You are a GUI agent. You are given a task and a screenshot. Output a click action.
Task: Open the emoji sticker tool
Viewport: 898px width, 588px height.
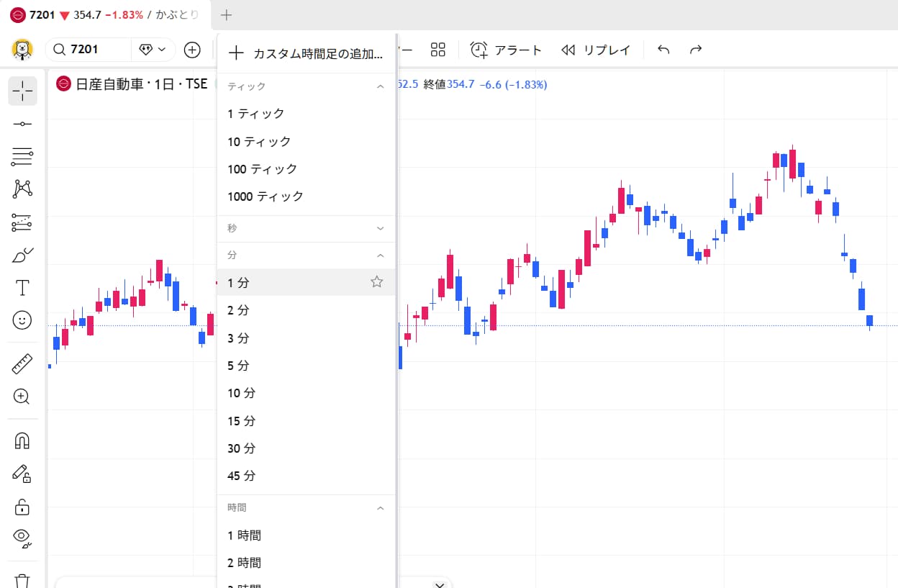click(22, 320)
